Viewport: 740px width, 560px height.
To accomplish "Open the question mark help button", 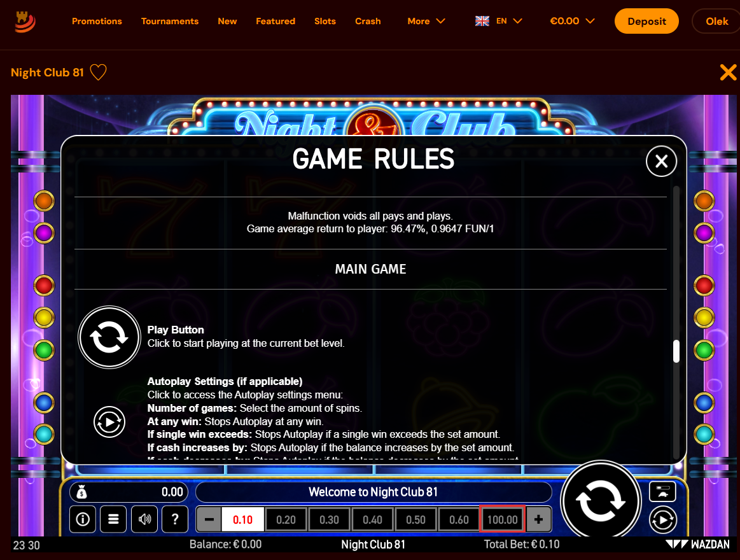I will point(175,519).
